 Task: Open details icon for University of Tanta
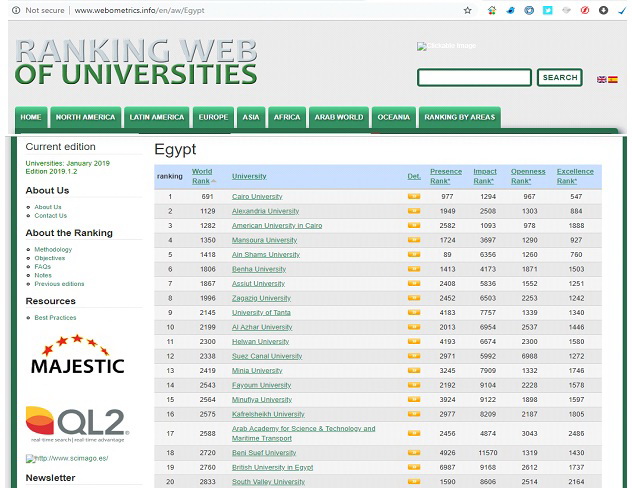pos(414,313)
